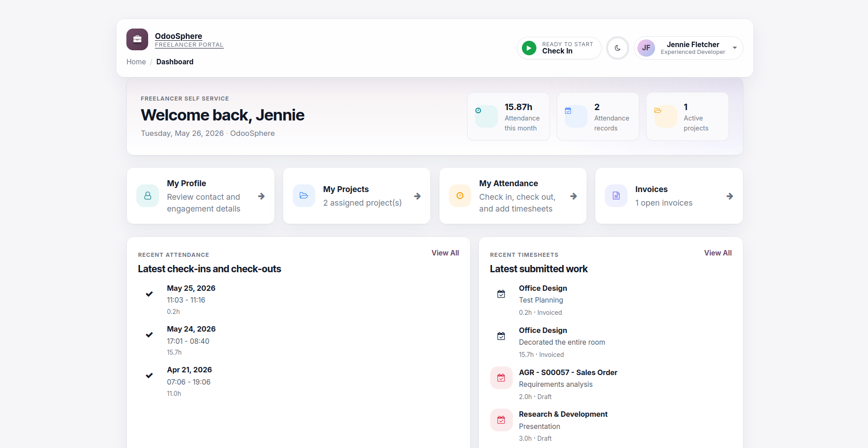Open the My Attendance card title
The height and width of the screenshot is (448, 868).
[509, 183]
